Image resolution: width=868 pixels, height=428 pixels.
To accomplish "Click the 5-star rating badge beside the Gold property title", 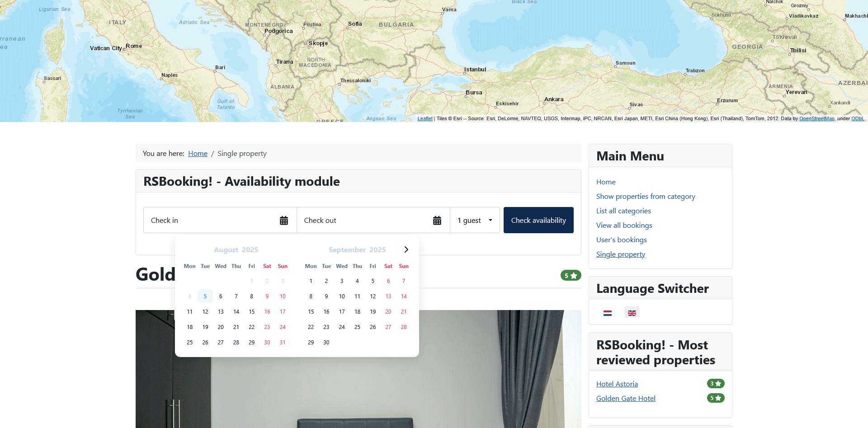I will coord(571,275).
